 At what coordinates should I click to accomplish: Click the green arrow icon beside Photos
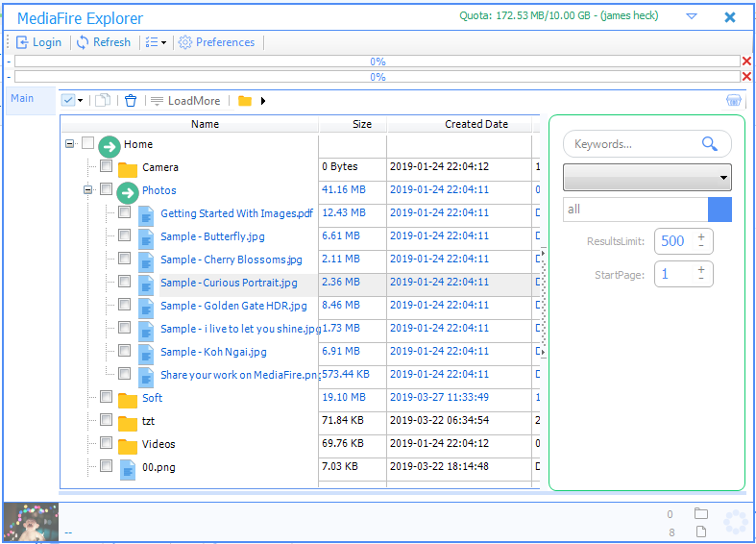point(128,193)
